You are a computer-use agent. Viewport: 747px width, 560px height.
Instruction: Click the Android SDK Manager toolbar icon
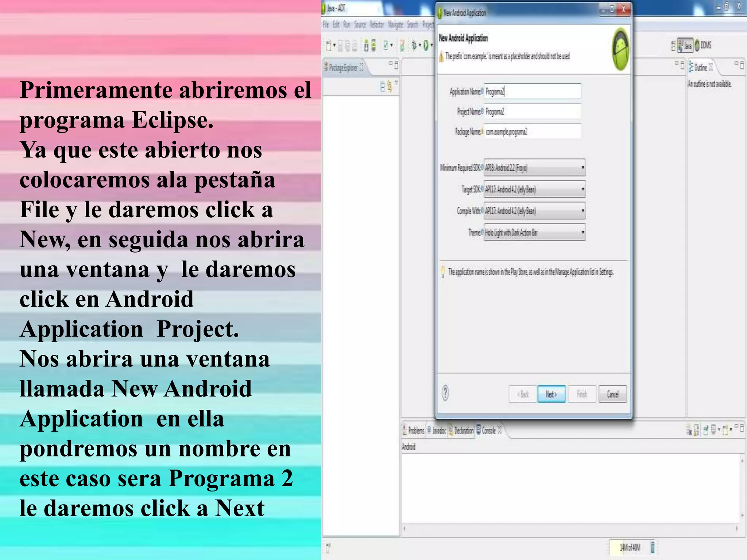pos(366,46)
